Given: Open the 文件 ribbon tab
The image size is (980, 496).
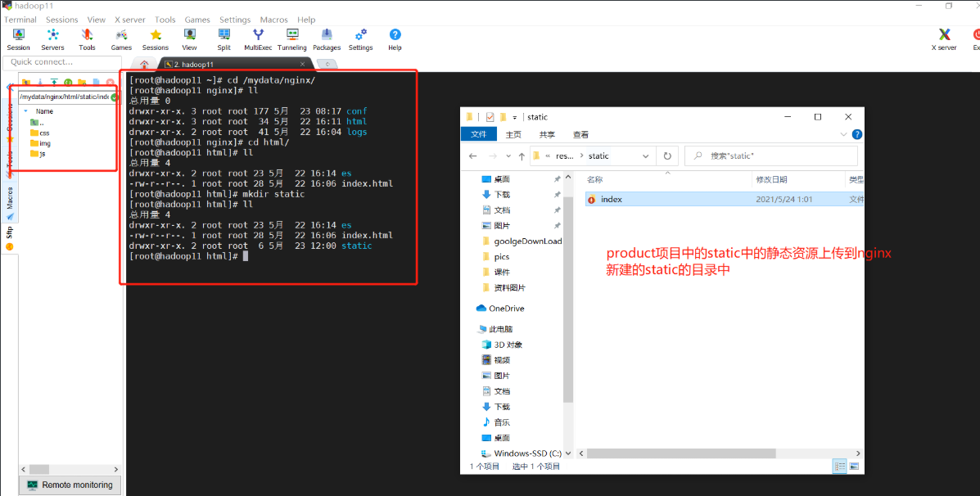Looking at the screenshot, I should [x=479, y=134].
